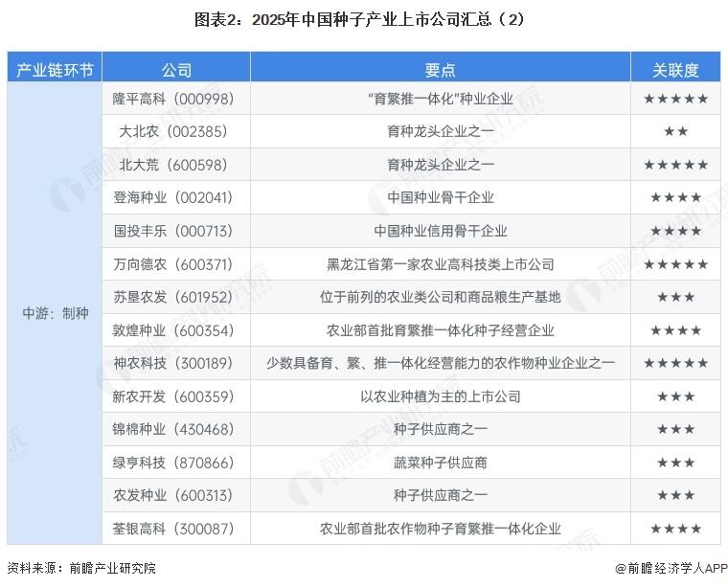Image resolution: width=728 pixels, height=588 pixels.
Task: Click 种子供应商之一 in 农发种业 row
Action: click(x=440, y=495)
